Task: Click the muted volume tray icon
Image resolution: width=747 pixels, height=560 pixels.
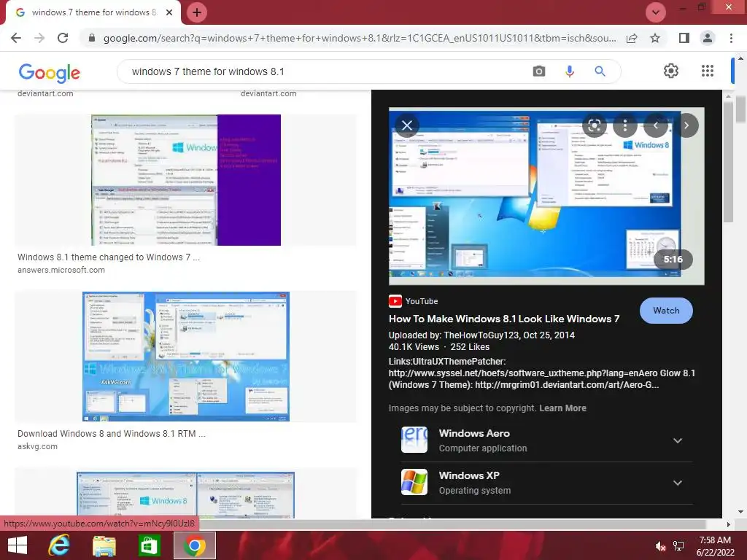Action: [660, 546]
